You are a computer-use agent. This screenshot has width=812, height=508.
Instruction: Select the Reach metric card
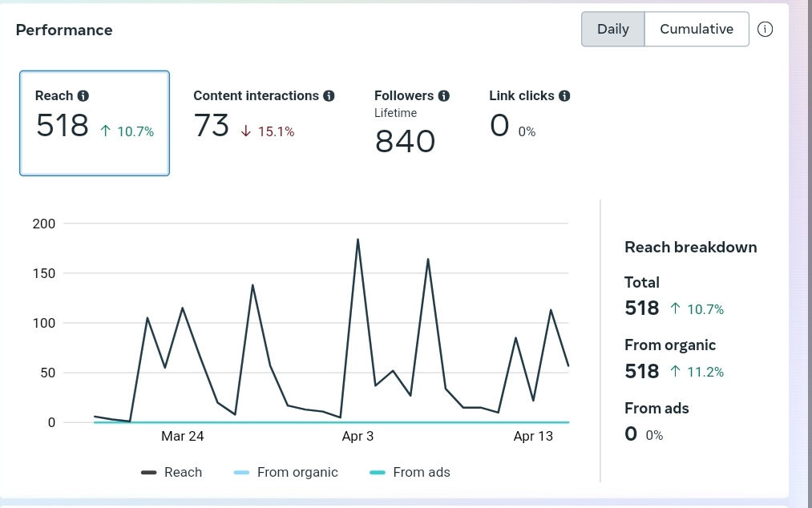click(95, 123)
